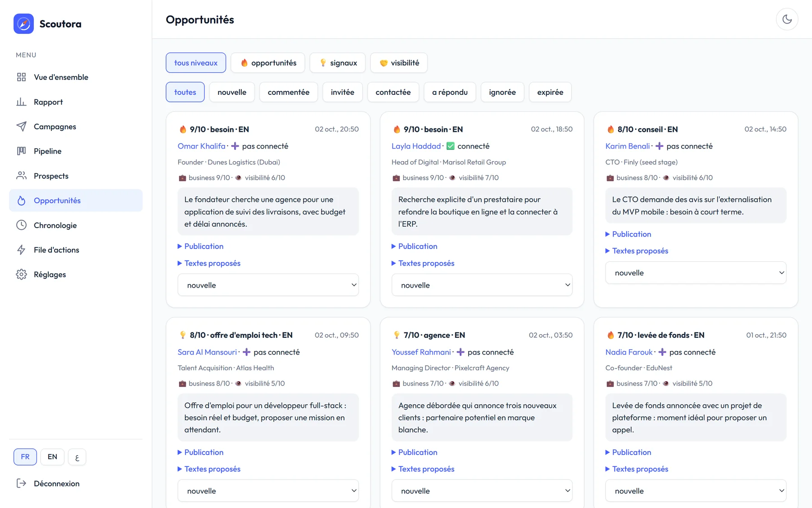Click the Chronologie clock icon
Screen dimensions: 812x508
point(21,225)
